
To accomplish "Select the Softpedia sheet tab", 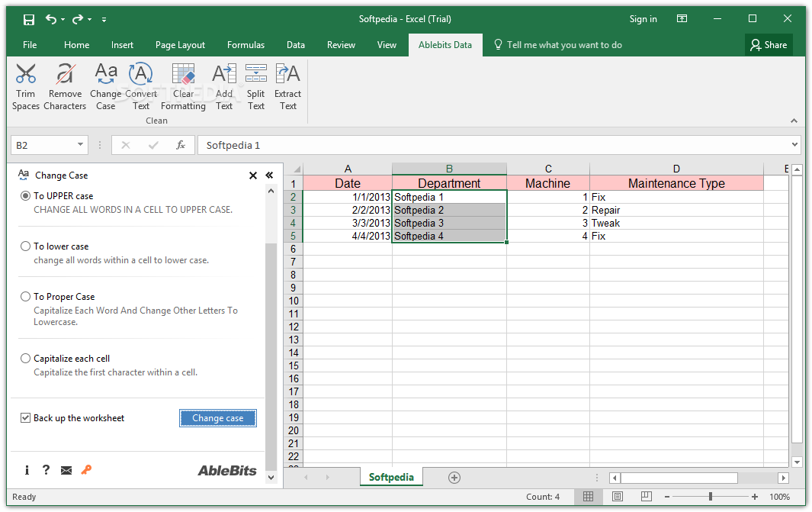I will (x=391, y=477).
